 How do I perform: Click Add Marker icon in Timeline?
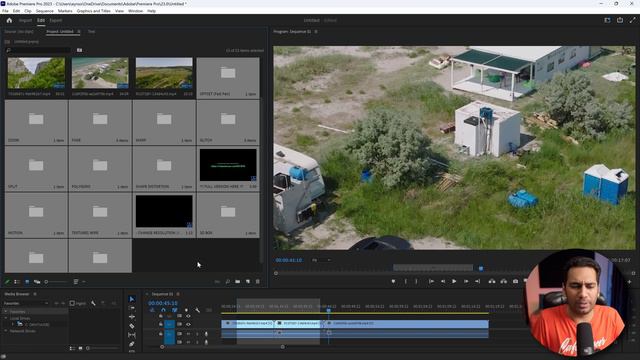pyautogui.click(x=186, y=310)
